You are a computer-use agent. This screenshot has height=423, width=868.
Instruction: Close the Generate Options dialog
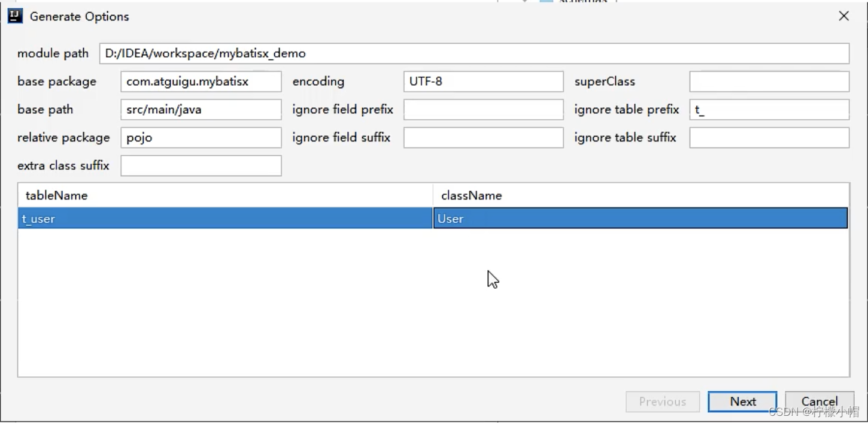point(844,16)
